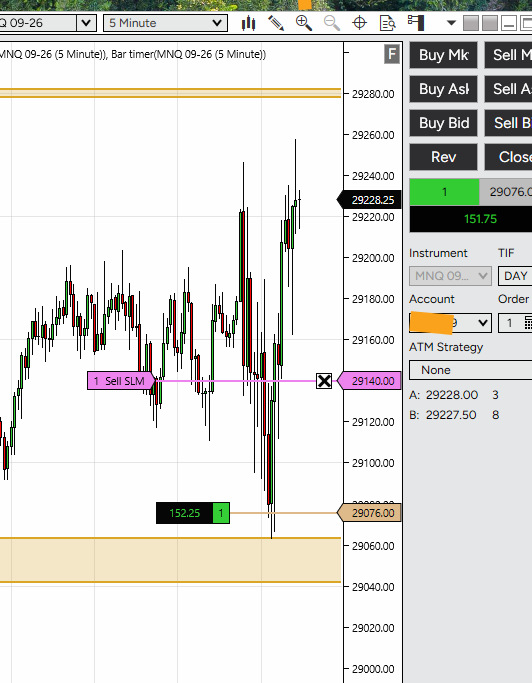Open the quantity calculator icon
The height and width of the screenshot is (683, 532).
click(x=528, y=323)
